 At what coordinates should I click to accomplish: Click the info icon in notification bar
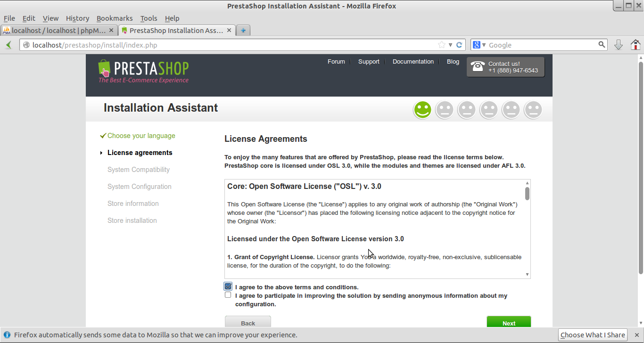click(7, 335)
